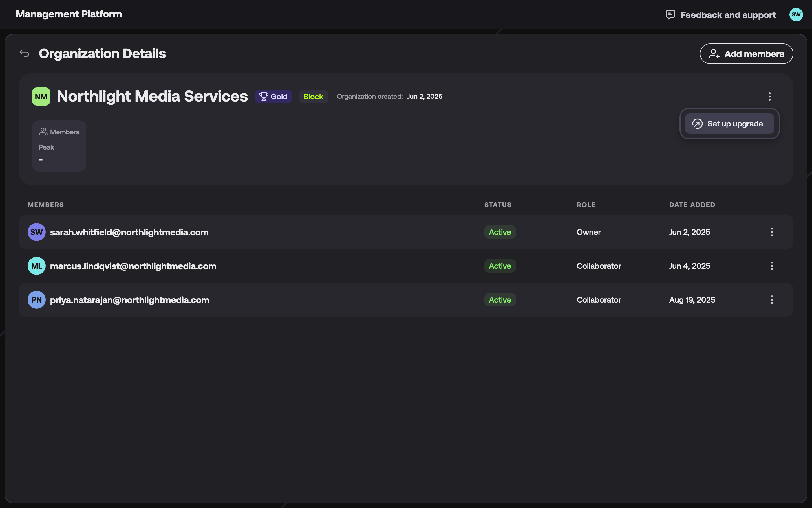Click the Jun 2, 2025 date added cell
Viewport: 812px width, 508px height.
690,232
